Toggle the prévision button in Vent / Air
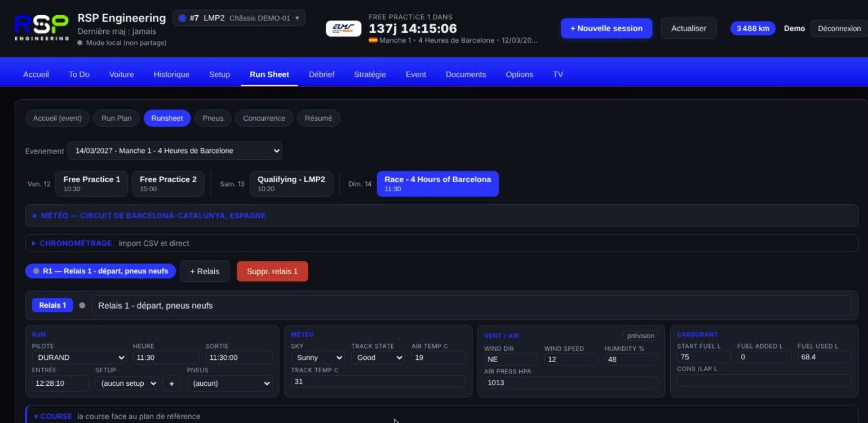Image resolution: width=868 pixels, height=423 pixels. pos(641,336)
